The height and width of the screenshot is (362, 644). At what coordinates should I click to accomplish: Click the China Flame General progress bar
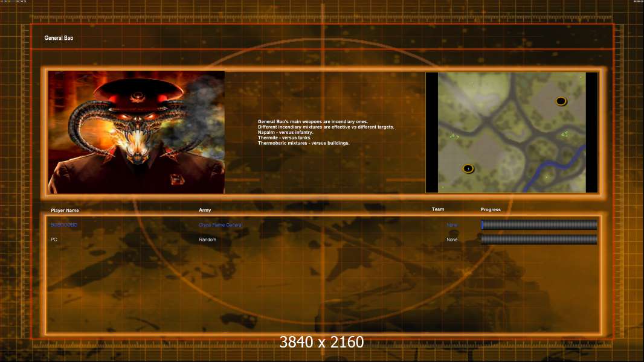click(x=539, y=224)
